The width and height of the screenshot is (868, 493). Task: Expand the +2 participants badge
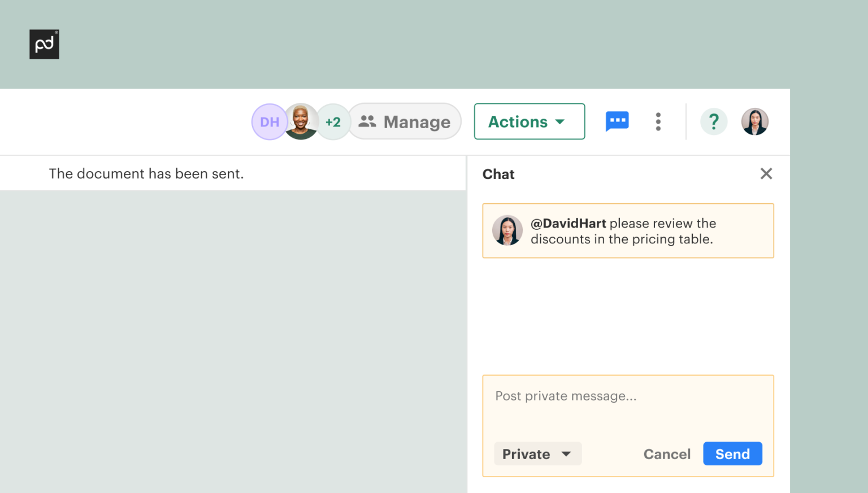point(333,121)
